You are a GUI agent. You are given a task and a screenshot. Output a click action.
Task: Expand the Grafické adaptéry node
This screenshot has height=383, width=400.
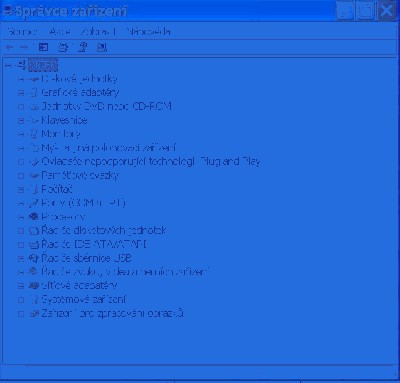click(21, 93)
